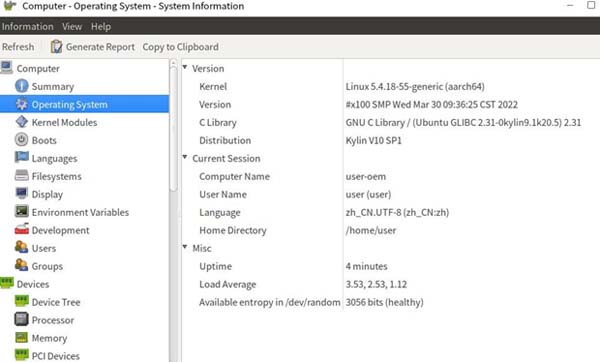Image resolution: width=600 pixels, height=362 pixels.
Task: Select the Languages flag icon
Action: [21, 157]
